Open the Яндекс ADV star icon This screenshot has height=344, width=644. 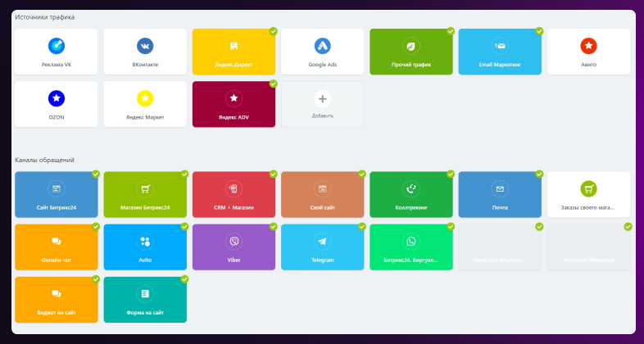234,98
